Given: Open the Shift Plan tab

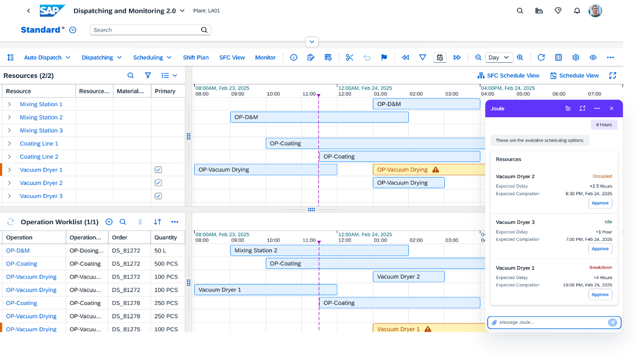Looking at the screenshot, I should click(x=196, y=57).
